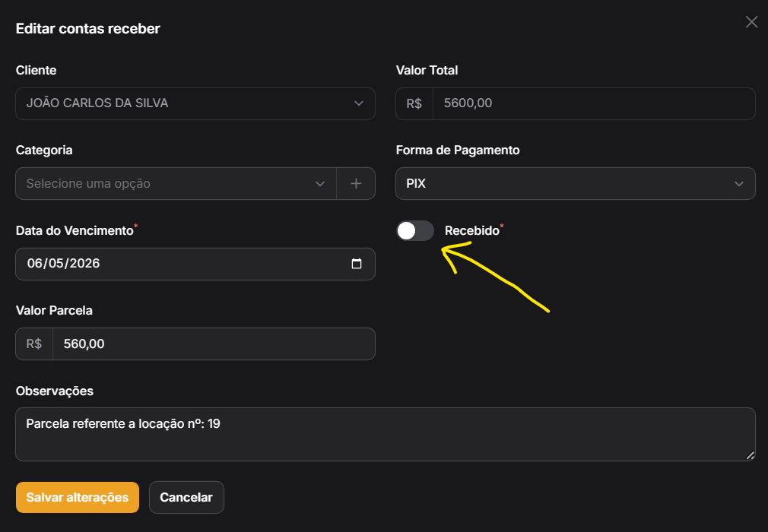Save with Salvar alterações button
Image resolution: width=768 pixels, height=532 pixels.
click(78, 497)
